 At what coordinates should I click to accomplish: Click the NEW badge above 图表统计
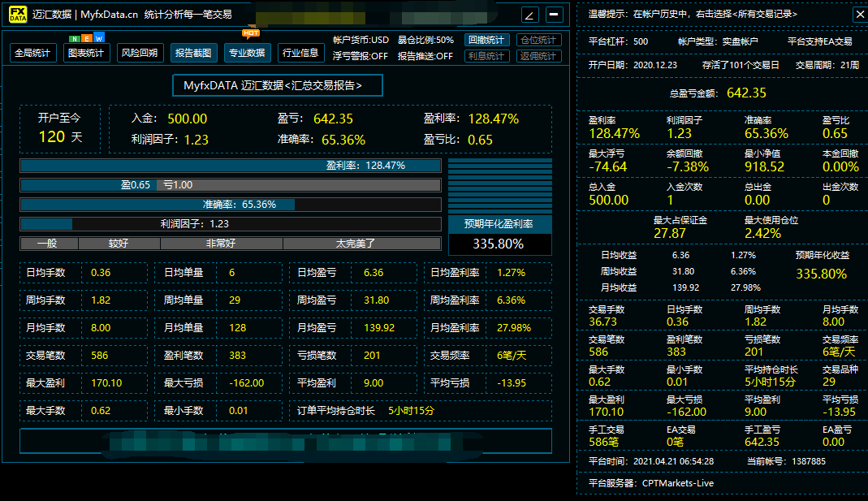click(85, 38)
